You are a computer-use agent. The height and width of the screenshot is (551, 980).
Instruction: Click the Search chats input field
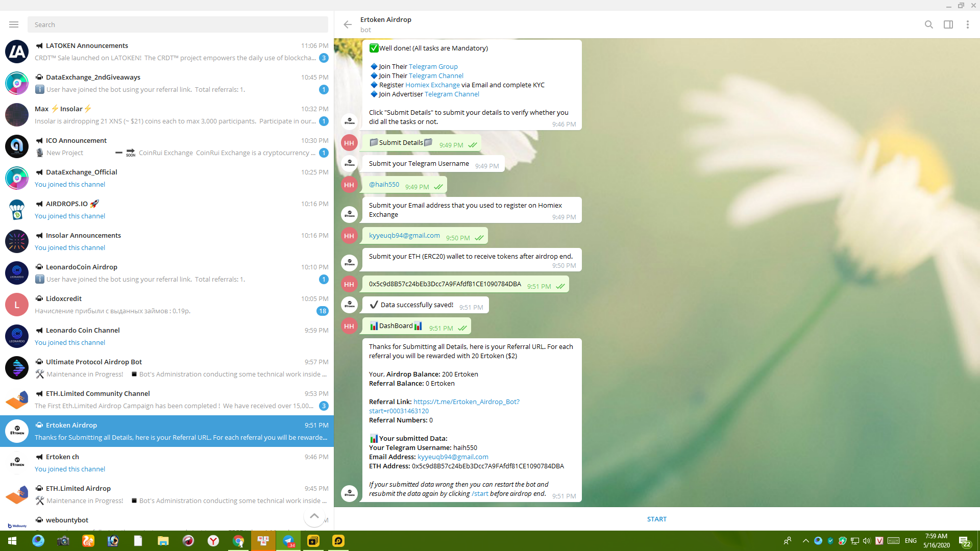pyautogui.click(x=178, y=24)
